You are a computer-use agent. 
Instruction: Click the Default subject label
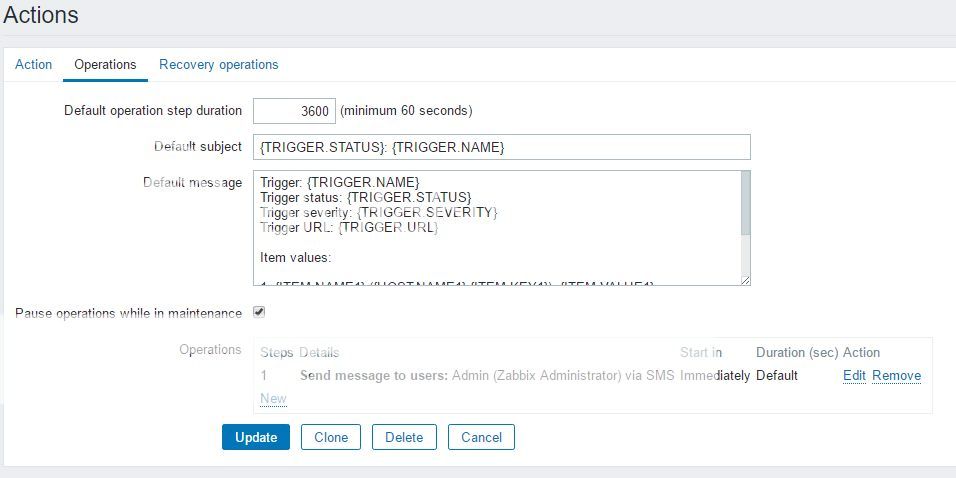pyautogui.click(x=198, y=147)
